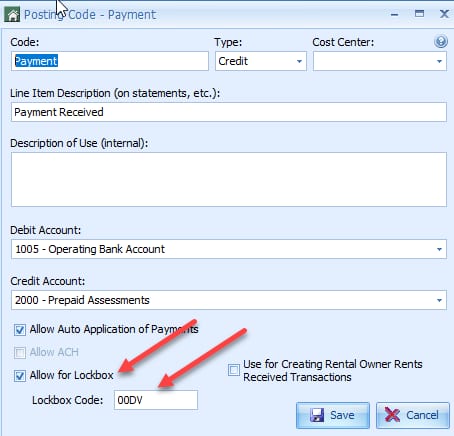Uncheck Allow for Lockbox
Image resolution: width=454 pixels, height=436 pixels.
coord(20,376)
